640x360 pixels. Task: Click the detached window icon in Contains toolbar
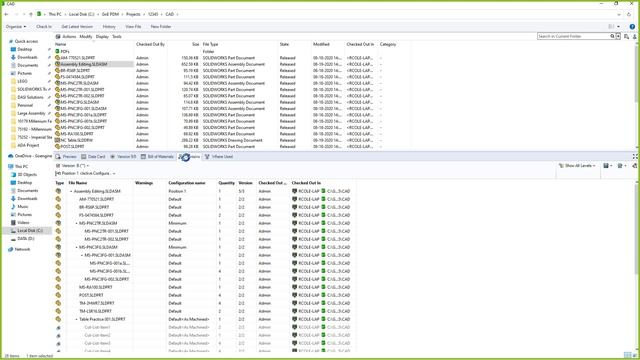pyautogui.click(x=635, y=166)
